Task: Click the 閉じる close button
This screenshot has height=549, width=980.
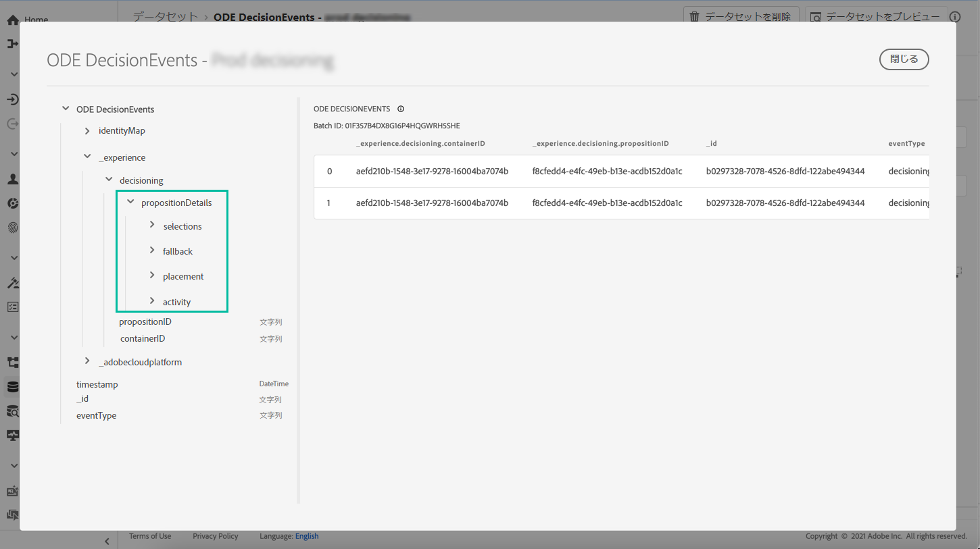Action: click(x=904, y=59)
